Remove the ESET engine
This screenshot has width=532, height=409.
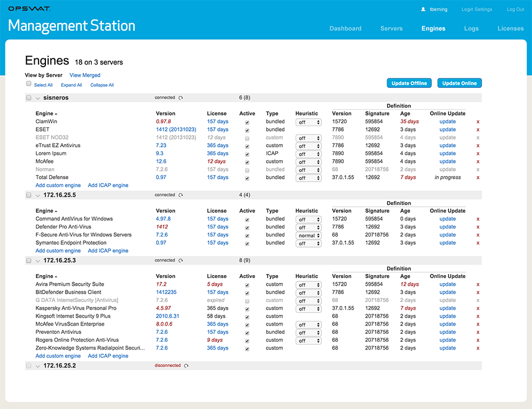[x=478, y=129]
